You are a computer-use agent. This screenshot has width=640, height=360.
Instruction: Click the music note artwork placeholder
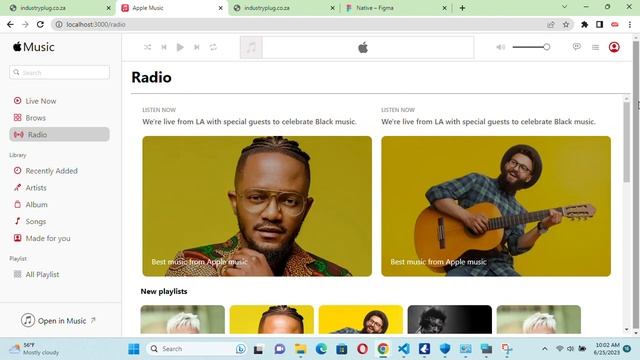(251, 47)
